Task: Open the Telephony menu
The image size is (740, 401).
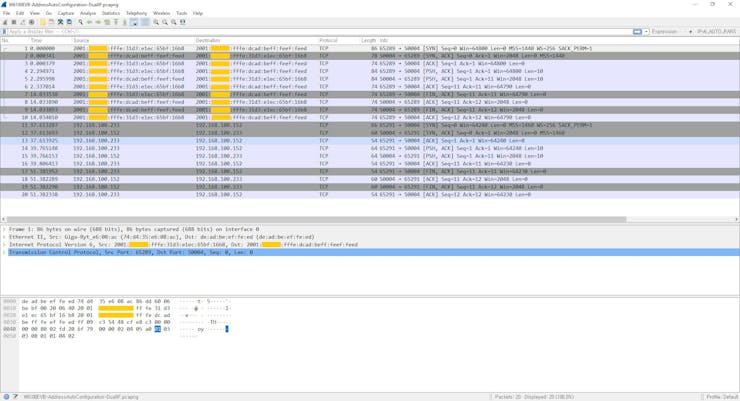Action: click(136, 13)
